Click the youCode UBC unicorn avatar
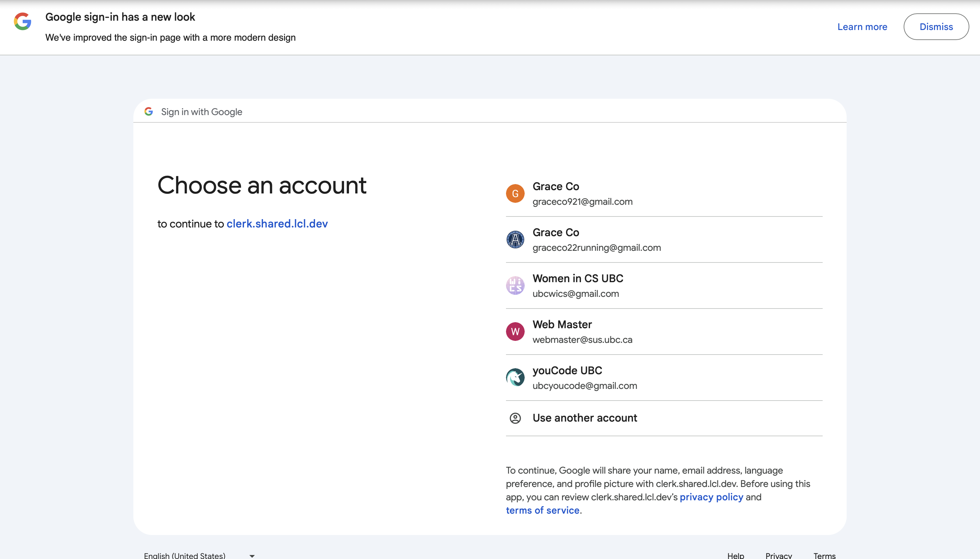 (x=515, y=378)
